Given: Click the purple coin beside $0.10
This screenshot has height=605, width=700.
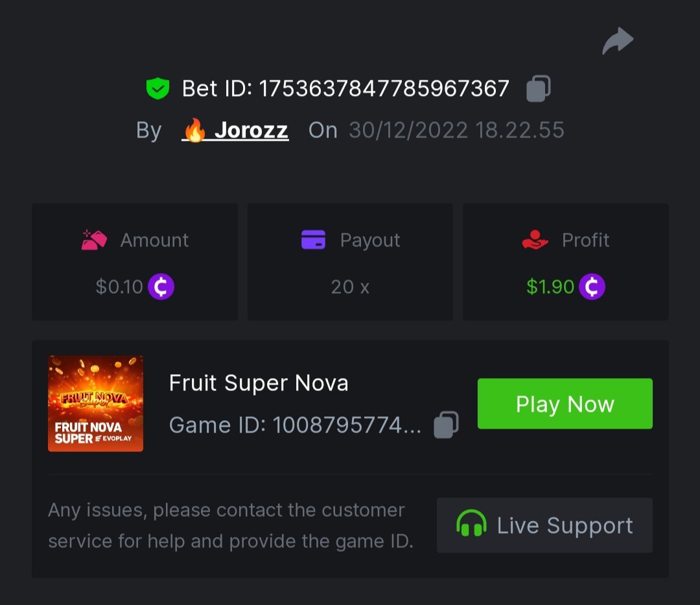Looking at the screenshot, I should tap(161, 287).
